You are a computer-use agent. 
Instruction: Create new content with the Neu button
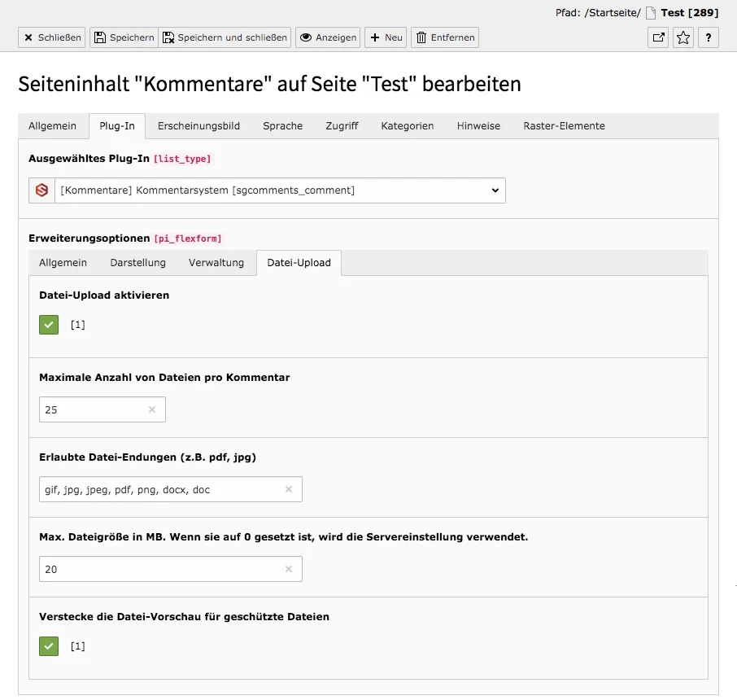(x=386, y=37)
